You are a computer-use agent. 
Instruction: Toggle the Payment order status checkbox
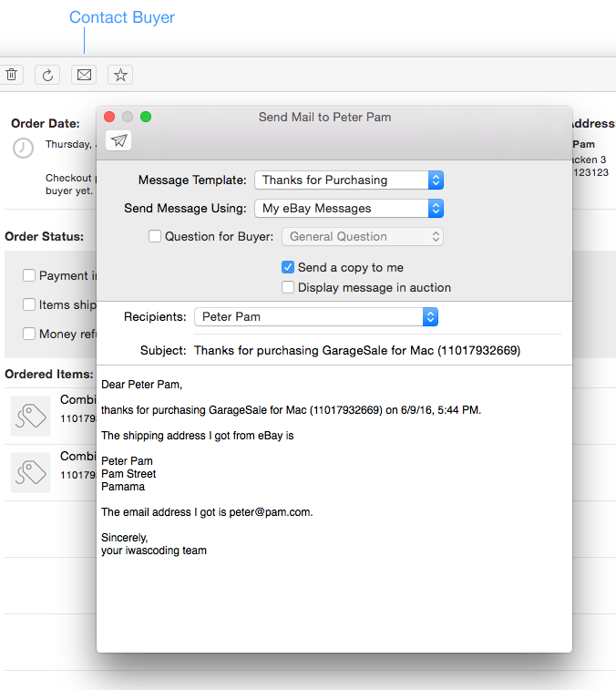point(29,275)
